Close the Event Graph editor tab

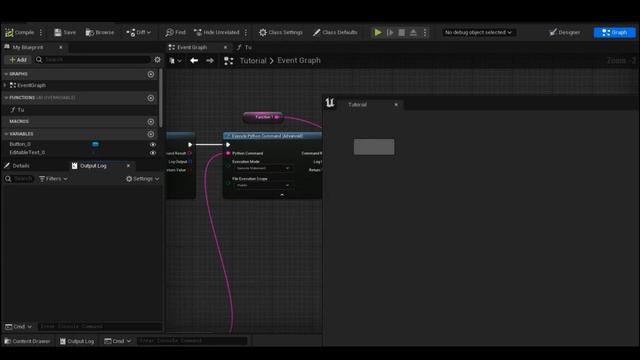[225, 47]
